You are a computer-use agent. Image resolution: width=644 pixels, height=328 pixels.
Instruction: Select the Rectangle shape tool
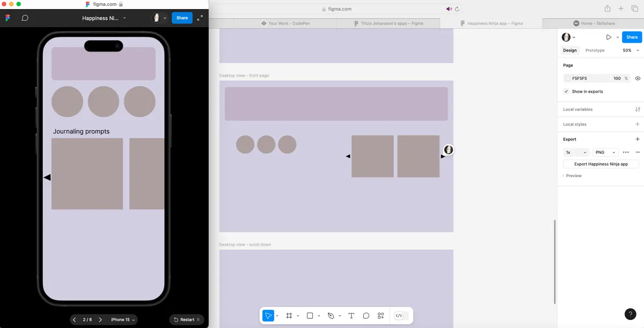pyautogui.click(x=310, y=316)
